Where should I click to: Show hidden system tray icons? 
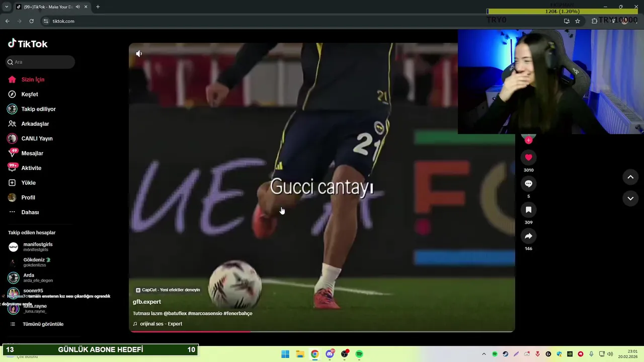(484, 354)
